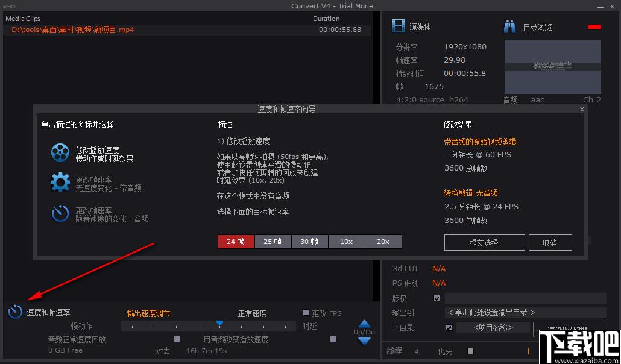621x364 pixels.
Task: Click the Media Clips column header
Action: click(22, 19)
